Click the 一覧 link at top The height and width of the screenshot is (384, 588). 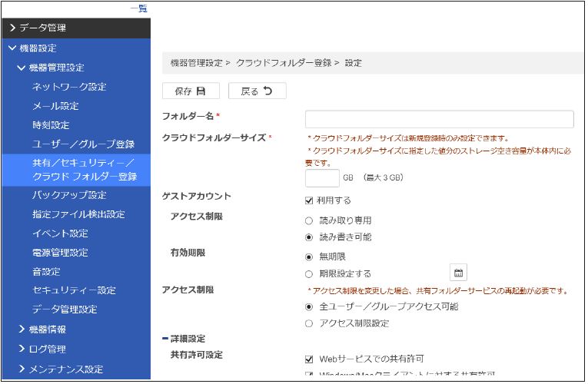139,8
